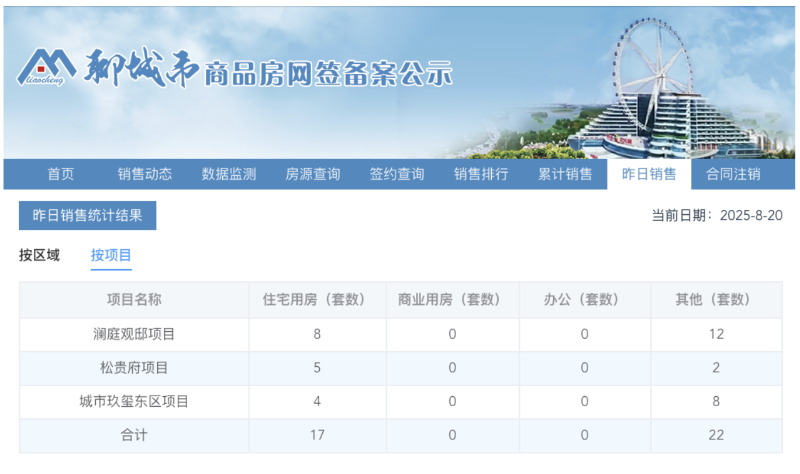Image resolution: width=800 pixels, height=474 pixels.
Task: Click the 商业用房（套数） column header
Action: point(452,300)
